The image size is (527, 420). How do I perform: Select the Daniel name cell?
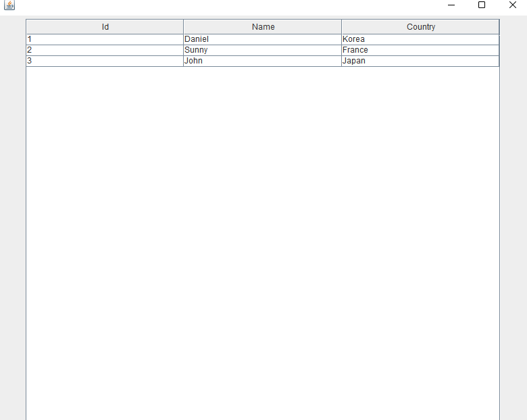(x=263, y=39)
